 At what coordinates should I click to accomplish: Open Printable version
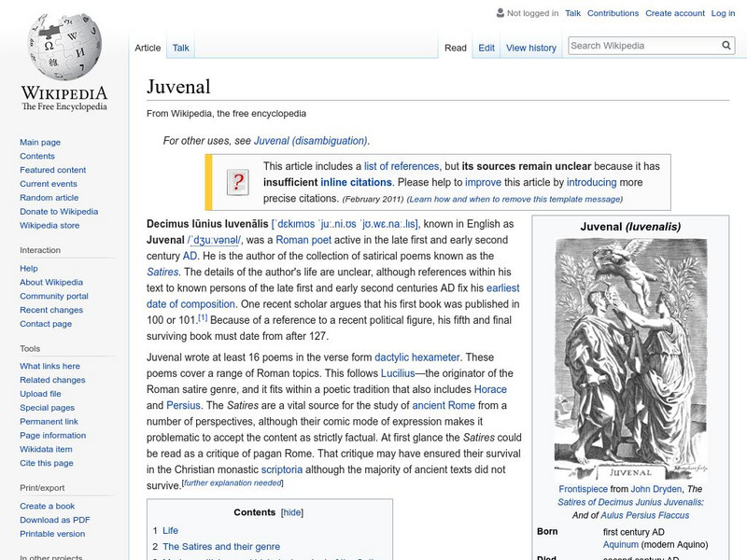click(x=52, y=534)
